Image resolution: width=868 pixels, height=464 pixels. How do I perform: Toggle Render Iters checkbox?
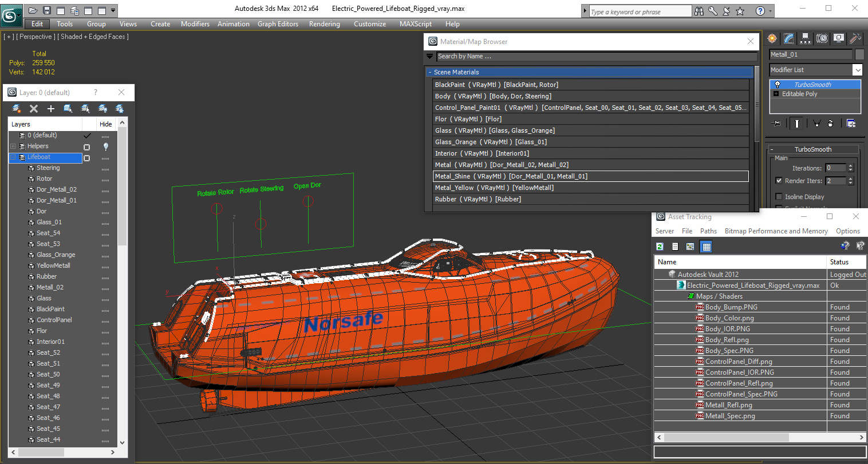779,180
